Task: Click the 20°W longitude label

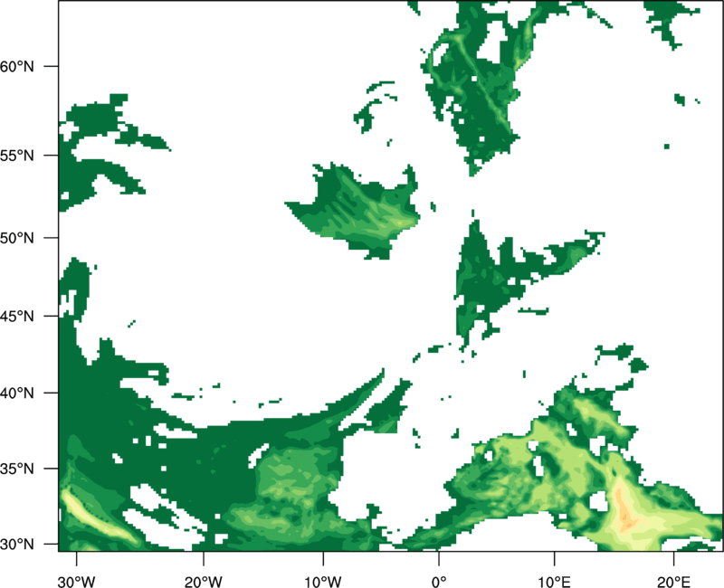Action: (x=204, y=582)
